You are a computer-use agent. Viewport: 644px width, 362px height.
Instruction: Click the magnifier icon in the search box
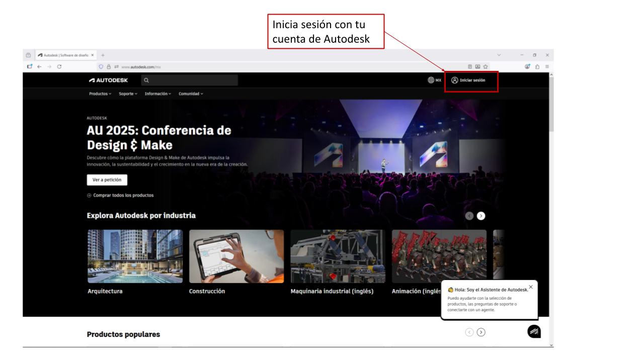pyautogui.click(x=146, y=80)
